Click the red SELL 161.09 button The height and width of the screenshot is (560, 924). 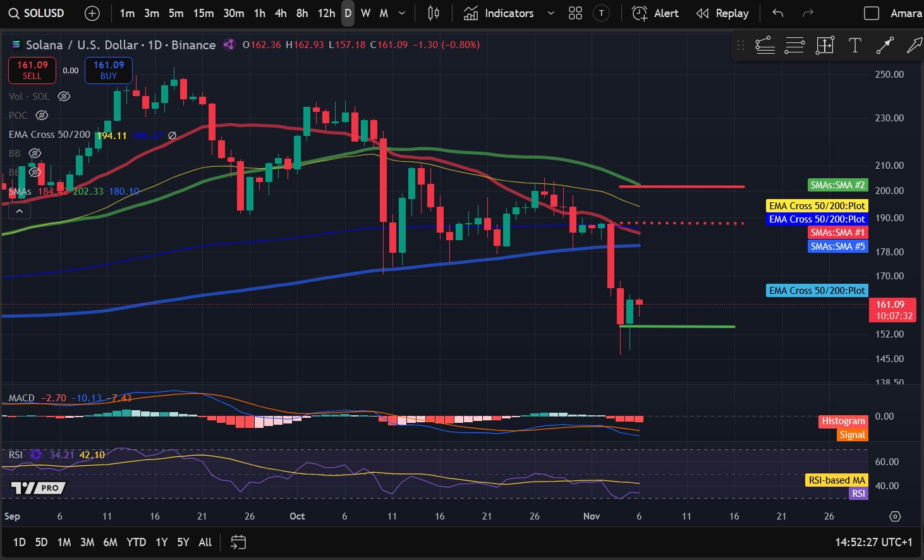click(x=32, y=70)
